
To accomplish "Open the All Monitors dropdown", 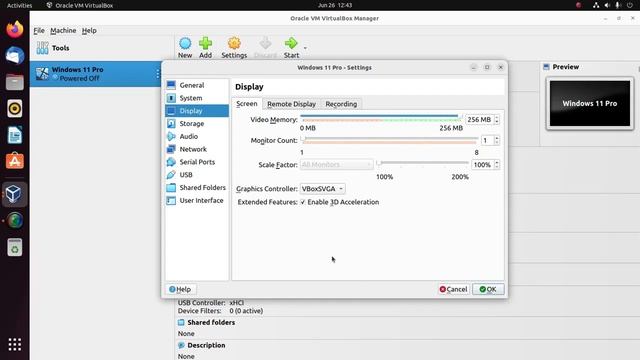I will [336, 164].
